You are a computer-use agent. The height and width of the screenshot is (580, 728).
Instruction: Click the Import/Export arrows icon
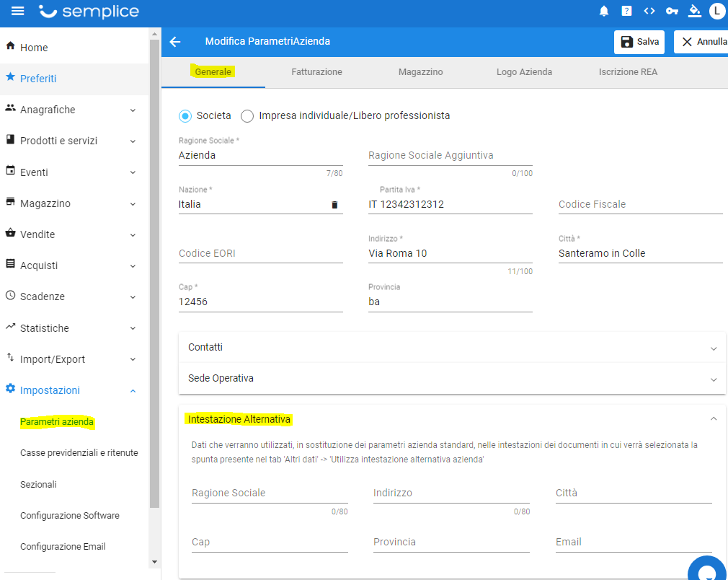click(10, 357)
